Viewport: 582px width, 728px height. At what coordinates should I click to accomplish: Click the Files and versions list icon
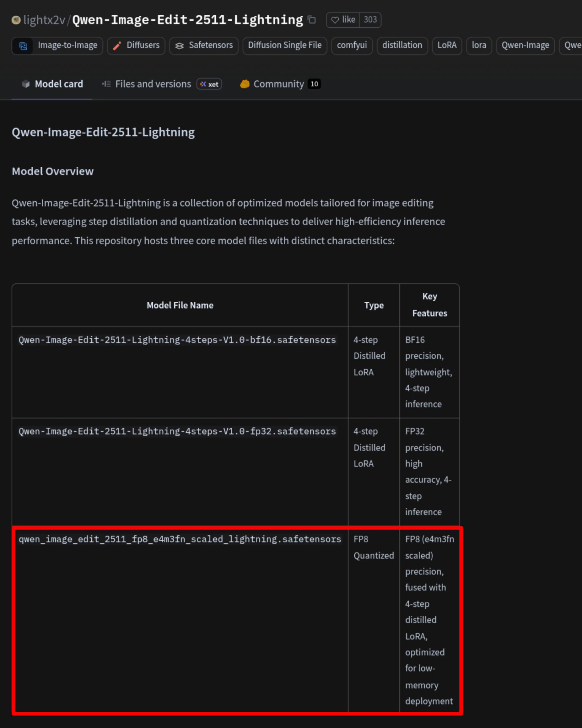point(106,84)
